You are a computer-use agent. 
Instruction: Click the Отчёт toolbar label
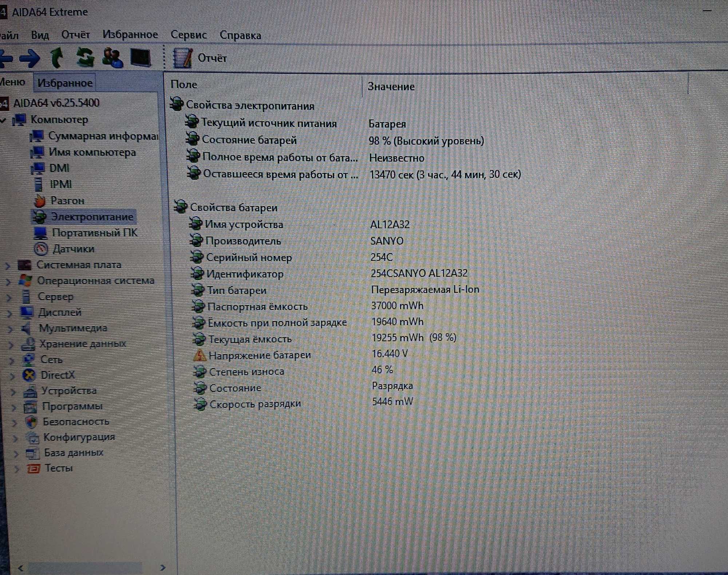[212, 58]
